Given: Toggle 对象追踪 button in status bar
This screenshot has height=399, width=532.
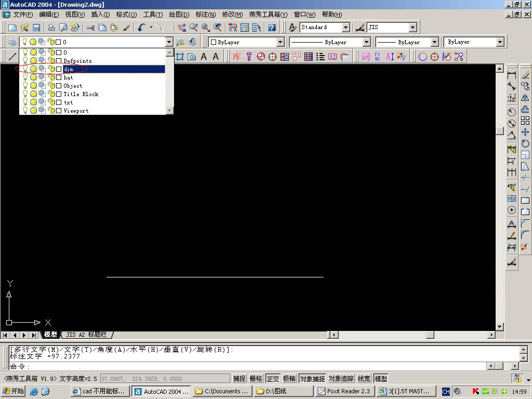Looking at the screenshot, I should pyautogui.click(x=341, y=378).
